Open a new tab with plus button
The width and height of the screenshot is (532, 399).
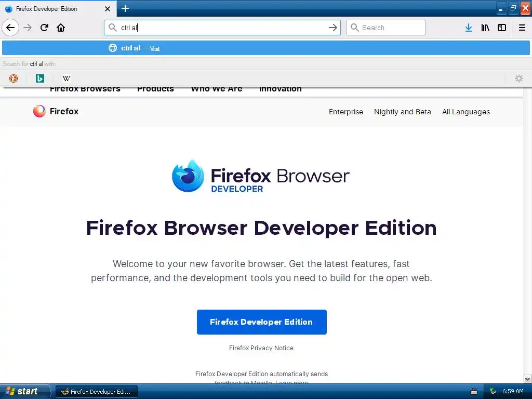click(125, 8)
